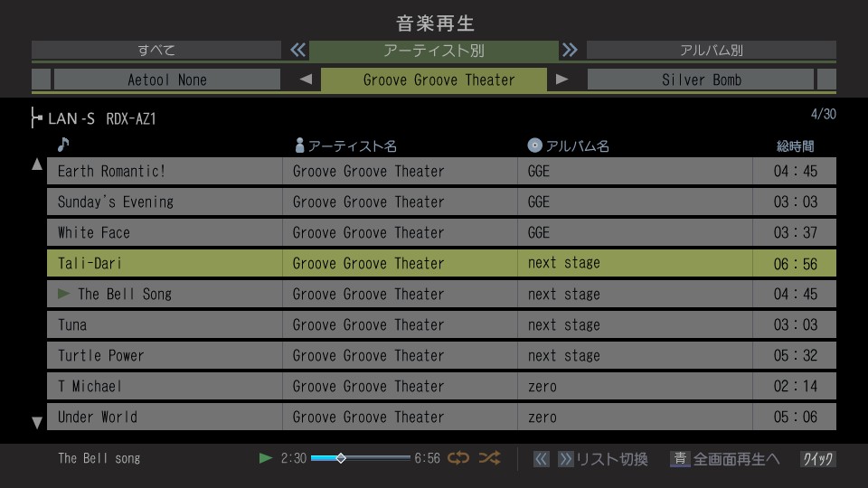
Task: Go to previous artist with left triangle
Action: (306, 80)
